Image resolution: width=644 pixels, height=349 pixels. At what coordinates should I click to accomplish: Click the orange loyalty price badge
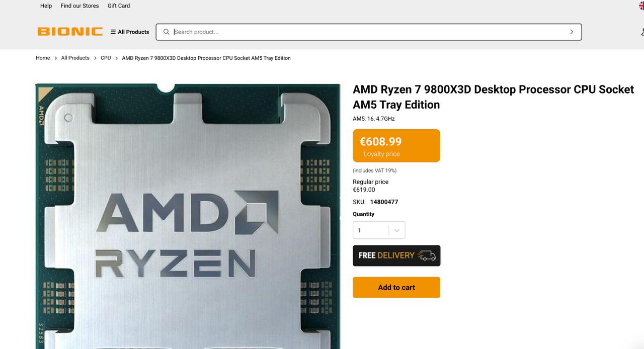tap(396, 146)
